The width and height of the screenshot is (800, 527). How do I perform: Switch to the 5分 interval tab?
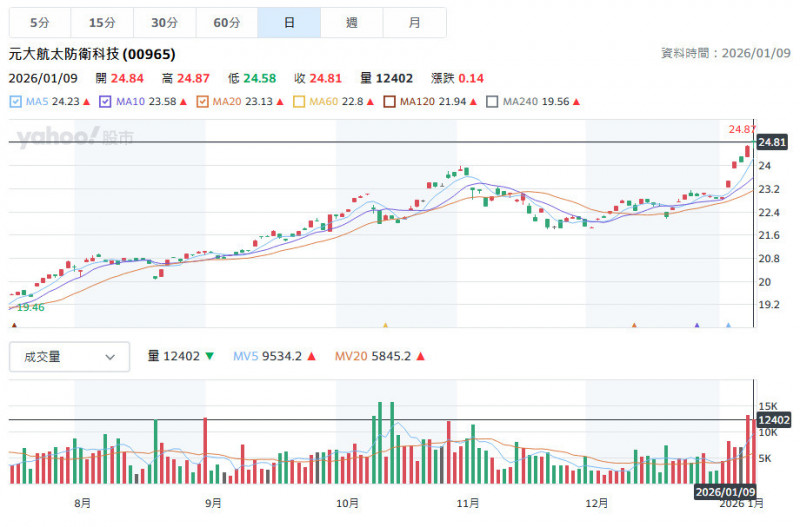[38, 22]
